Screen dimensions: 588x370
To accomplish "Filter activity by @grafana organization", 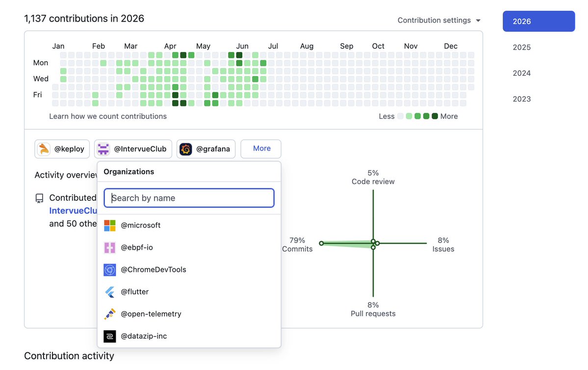I will [206, 149].
